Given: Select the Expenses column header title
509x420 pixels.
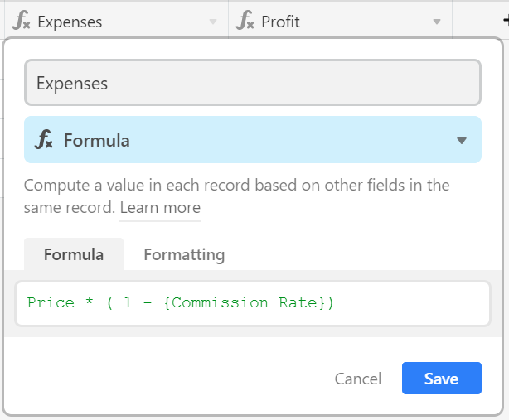Looking at the screenshot, I should [x=70, y=22].
